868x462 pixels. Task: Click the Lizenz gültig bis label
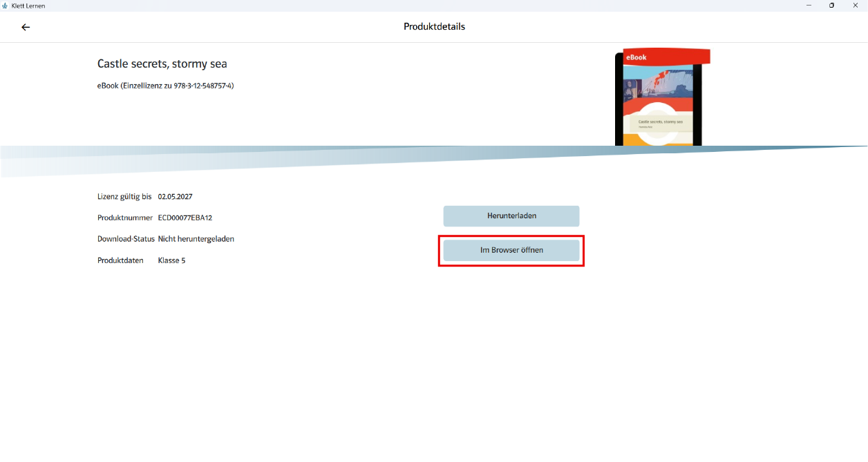coord(124,197)
